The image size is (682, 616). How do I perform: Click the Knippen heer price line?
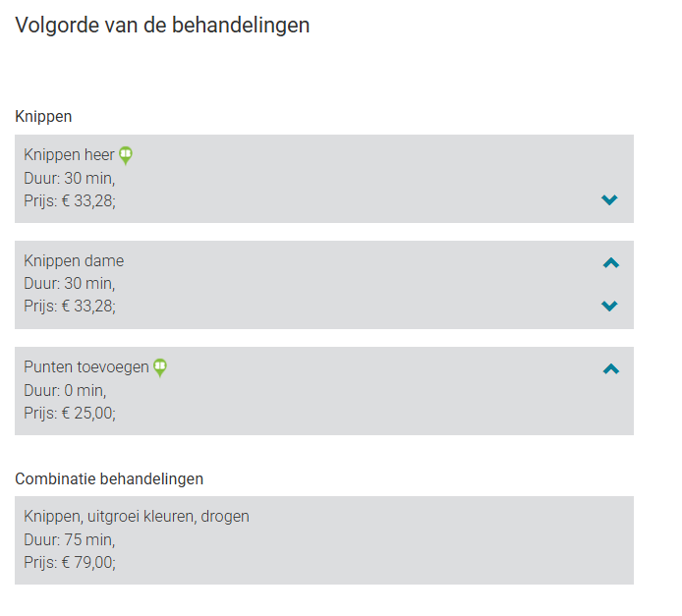(70, 200)
